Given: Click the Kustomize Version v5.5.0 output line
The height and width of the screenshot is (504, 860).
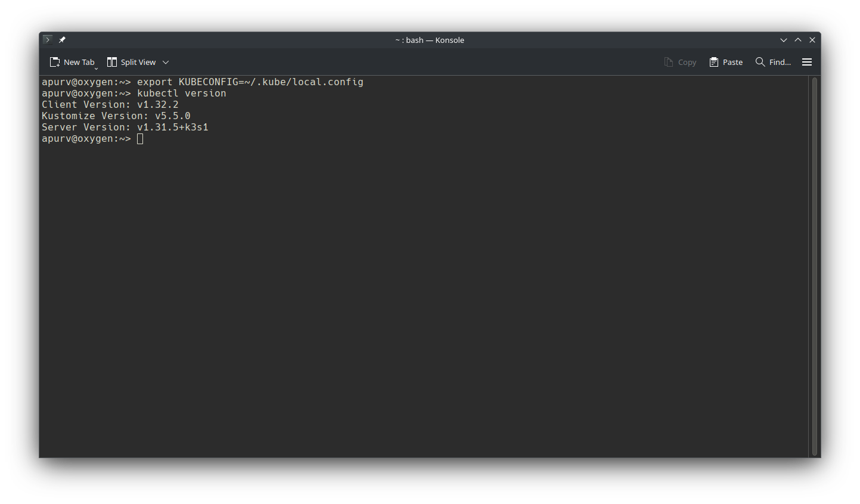Looking at the screenshot, I should click(x=116, y=116).
